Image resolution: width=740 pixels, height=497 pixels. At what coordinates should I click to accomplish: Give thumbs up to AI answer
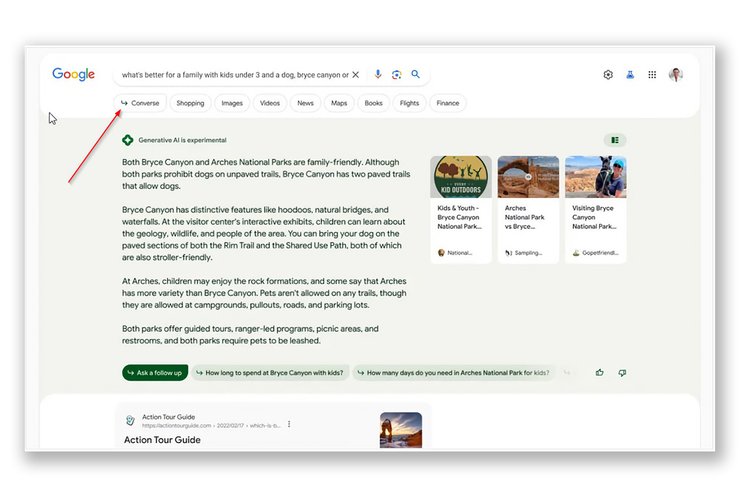click(600, 372)
